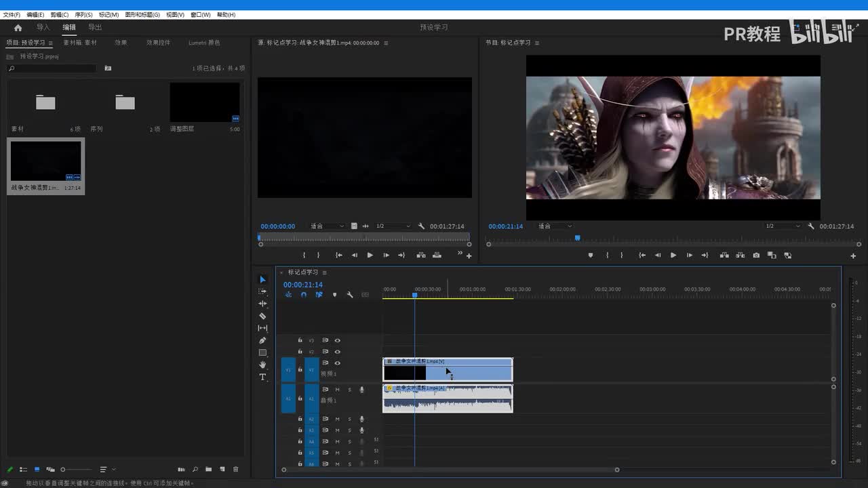Viewport: 868px width, 488px height.
Task: Select the Type (T) tool
Action: pyautogui.click(x=262, y=377)
